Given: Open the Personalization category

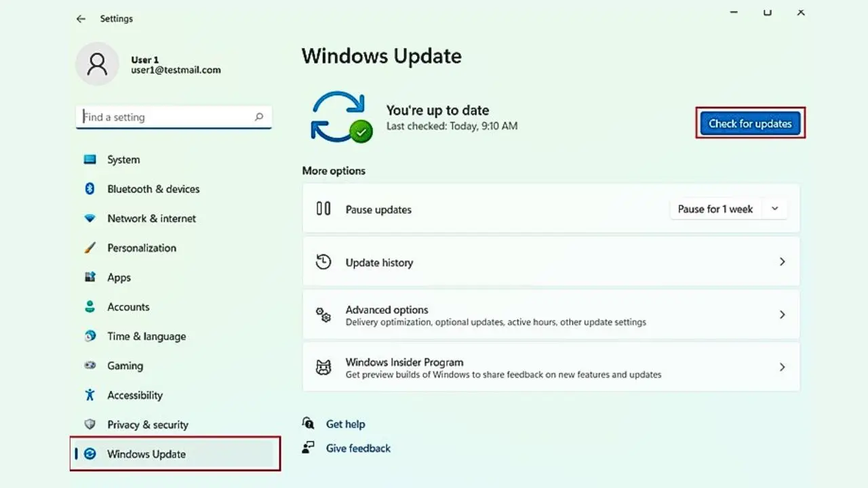Looking at the screenshot, I should pos(174,248).
